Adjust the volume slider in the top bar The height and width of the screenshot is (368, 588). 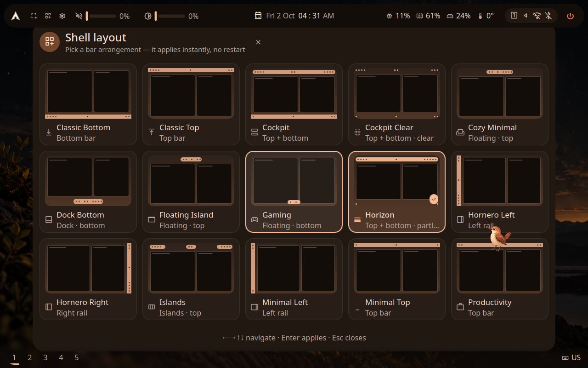coord(101,16)
